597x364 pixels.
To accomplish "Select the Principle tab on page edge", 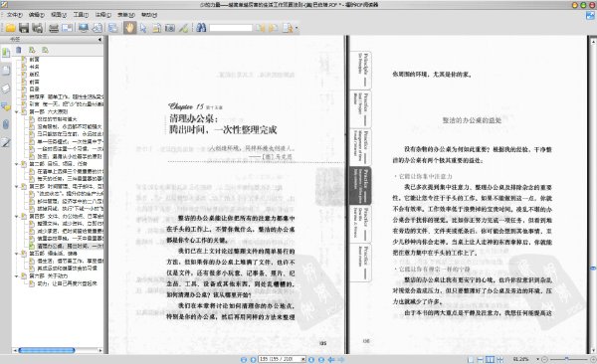I will point(361,70).
